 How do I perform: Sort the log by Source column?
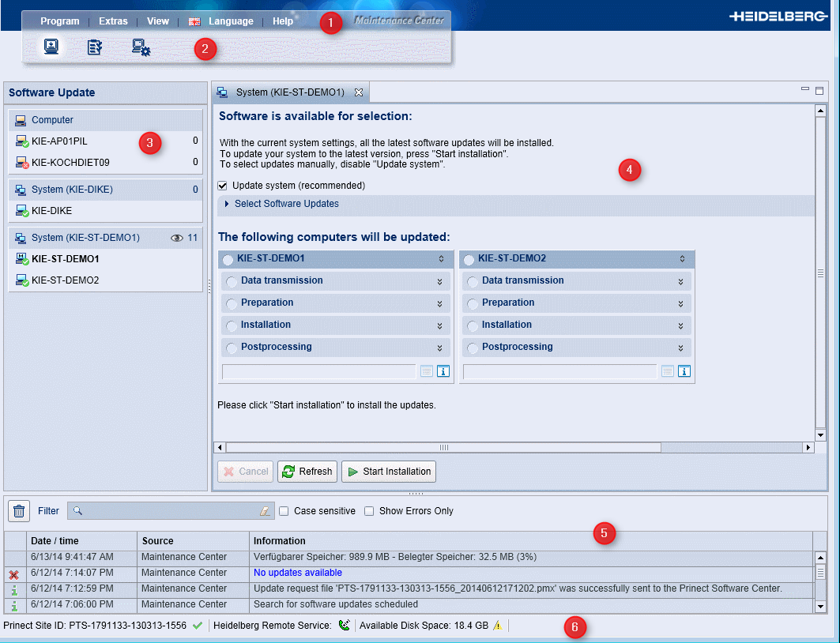point(194,541)
